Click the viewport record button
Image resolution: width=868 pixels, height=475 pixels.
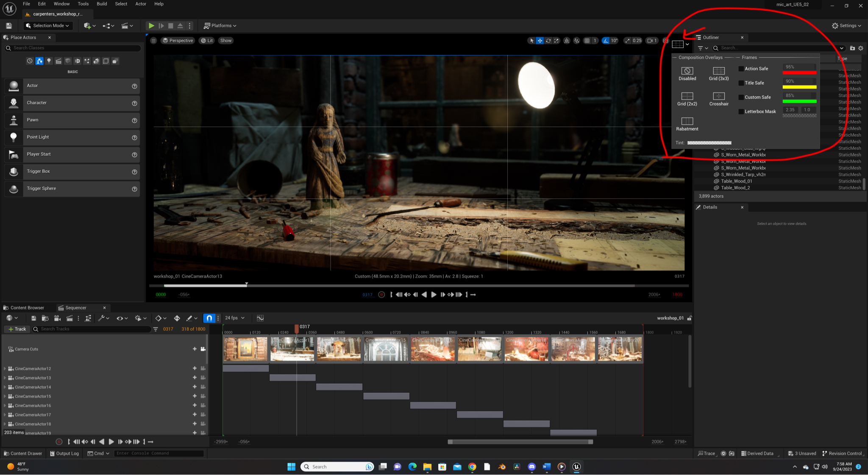pyautogui.click(x=381, y=295)
